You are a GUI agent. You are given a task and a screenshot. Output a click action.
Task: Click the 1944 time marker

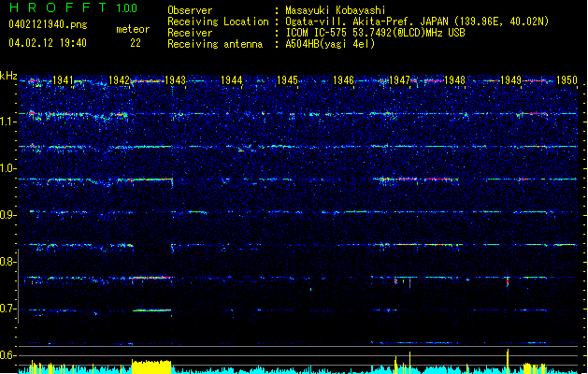point(232,80)
